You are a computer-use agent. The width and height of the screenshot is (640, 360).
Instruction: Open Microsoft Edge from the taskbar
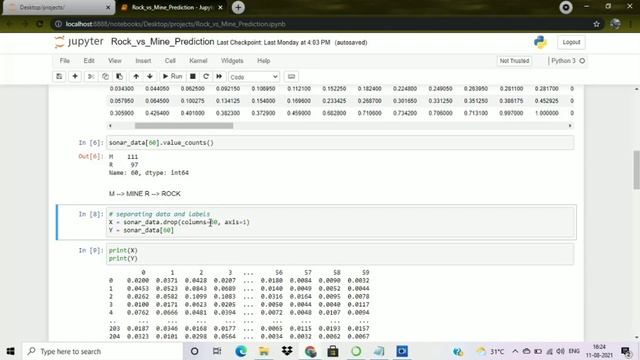(x=241, y=351)
